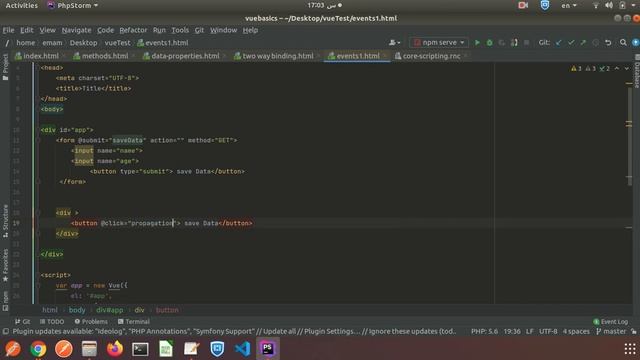Toggle the tool windows quick-access button
Viewport: 640px width, 360px height.
click(5, 332)
